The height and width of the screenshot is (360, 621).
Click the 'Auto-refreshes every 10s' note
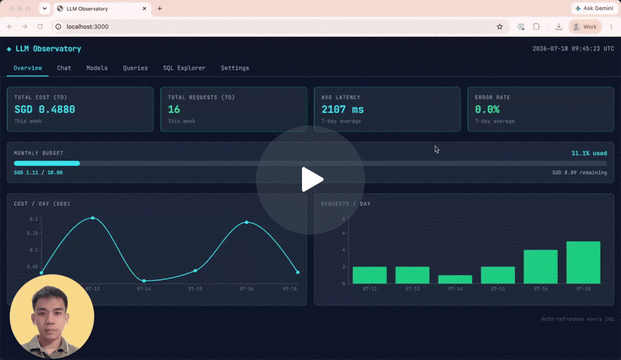577,319
